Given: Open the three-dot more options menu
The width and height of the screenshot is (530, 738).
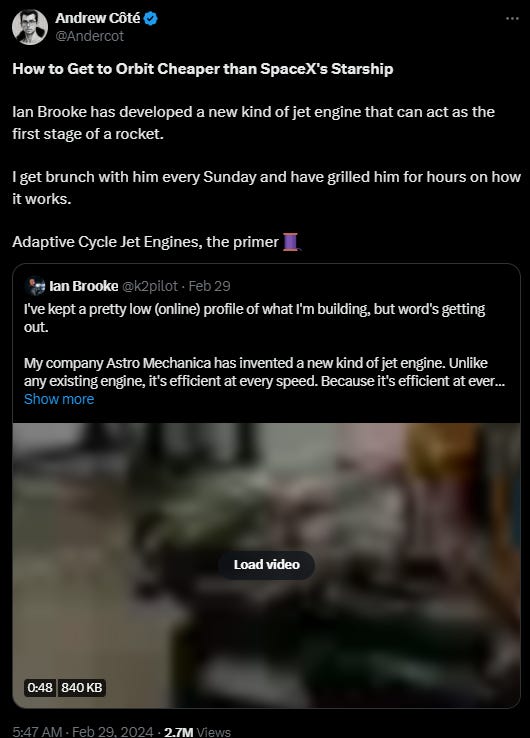Looking at the screenshot, I should (512, 18).
